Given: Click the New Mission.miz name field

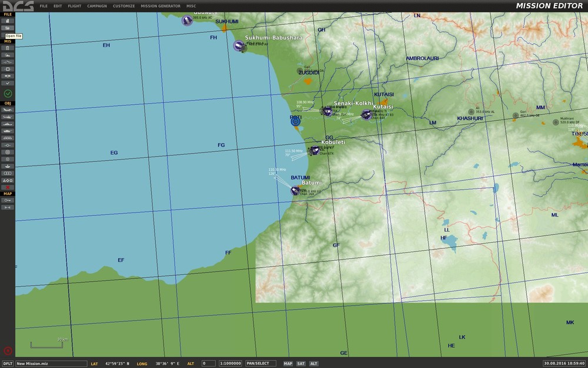Looking at the screenshot, I should 51,363.
